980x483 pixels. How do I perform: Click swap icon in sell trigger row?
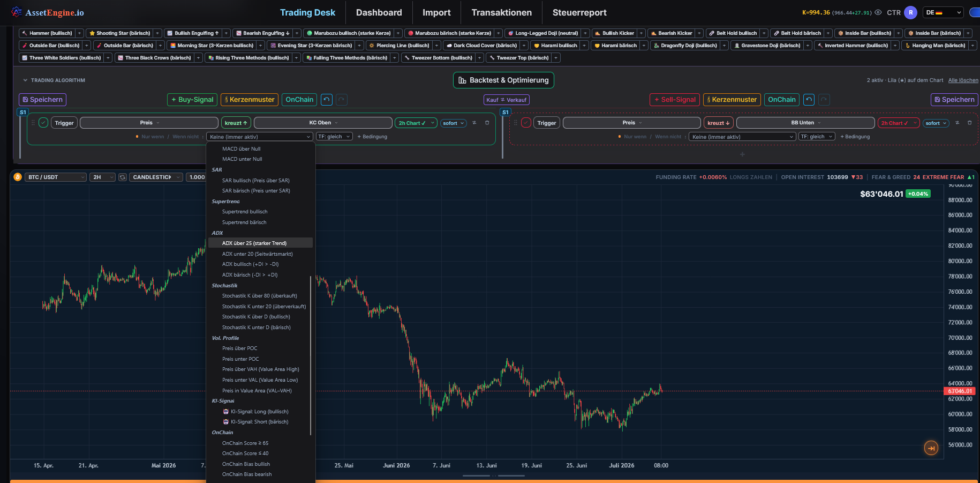tap(957, 123)
